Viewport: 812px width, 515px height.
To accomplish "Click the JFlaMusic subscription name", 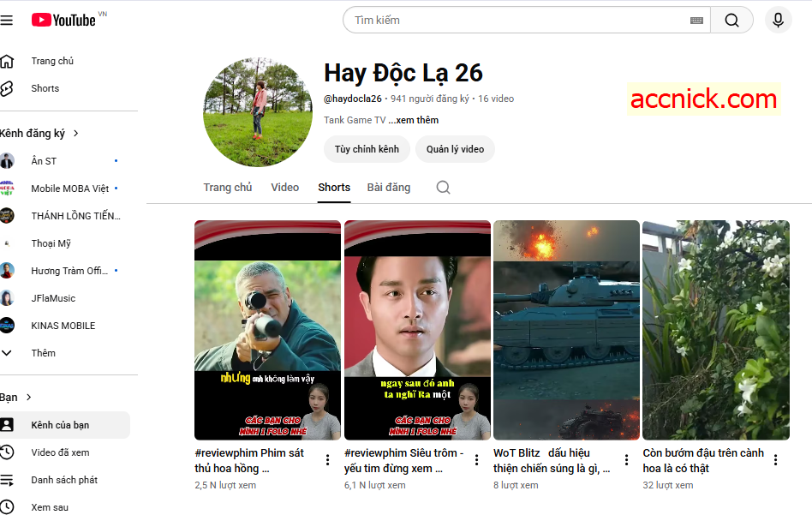I will [x=53, y=298].
